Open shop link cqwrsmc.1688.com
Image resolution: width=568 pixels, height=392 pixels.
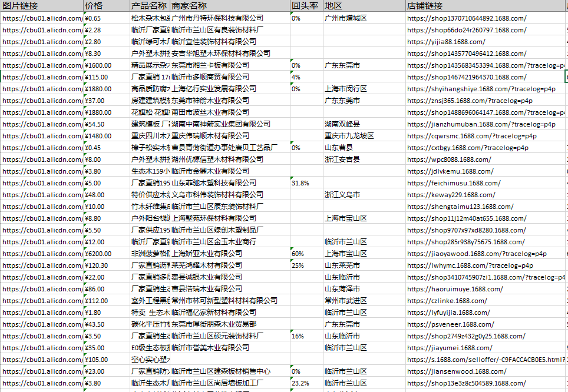471,136
